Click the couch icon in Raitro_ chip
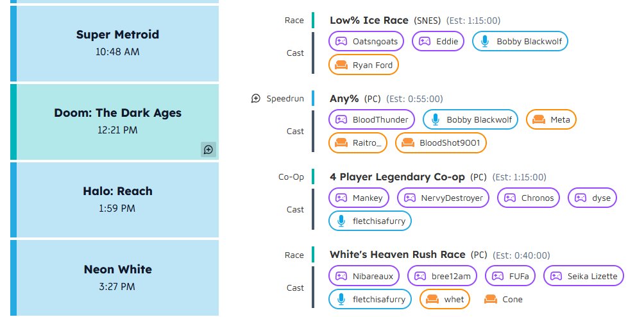 click(x=341, y=143)
